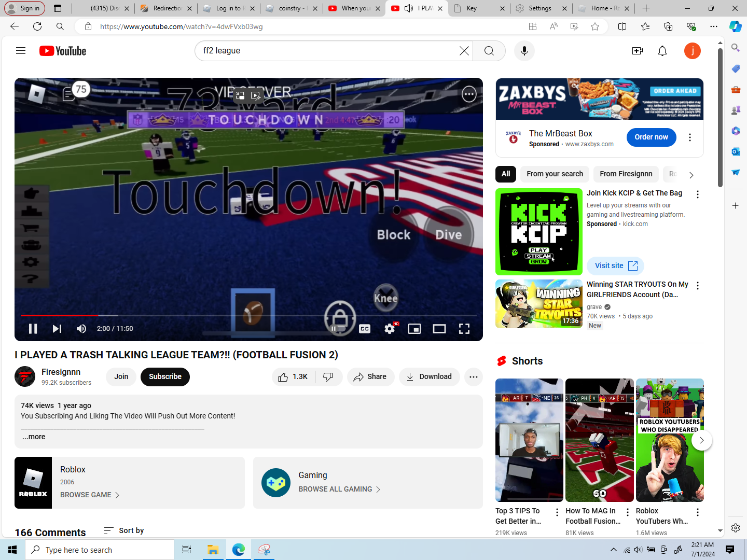Open File Explorer from taskbar

tap(213, 550)
